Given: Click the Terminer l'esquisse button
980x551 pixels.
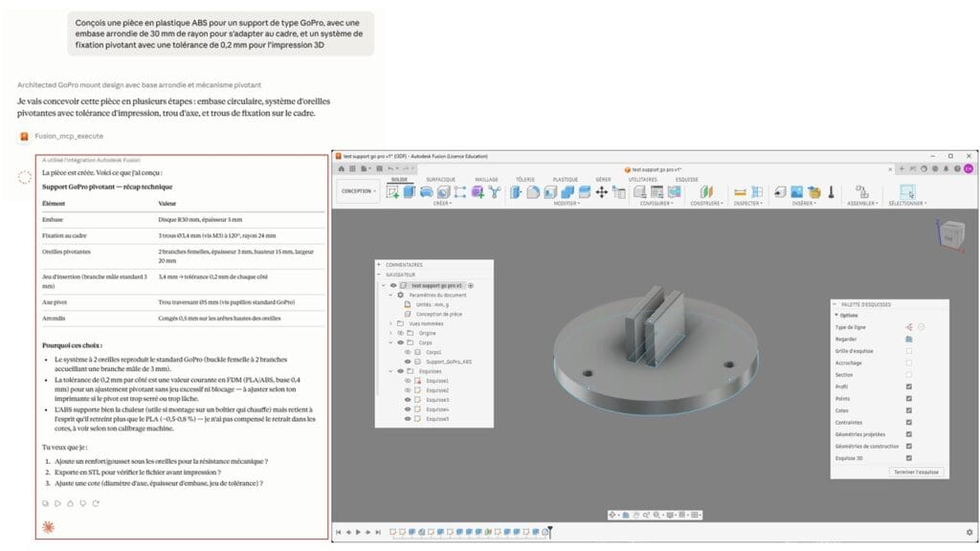Looking at the screenshot, I should pyautogui.click(x=916, y=473).
